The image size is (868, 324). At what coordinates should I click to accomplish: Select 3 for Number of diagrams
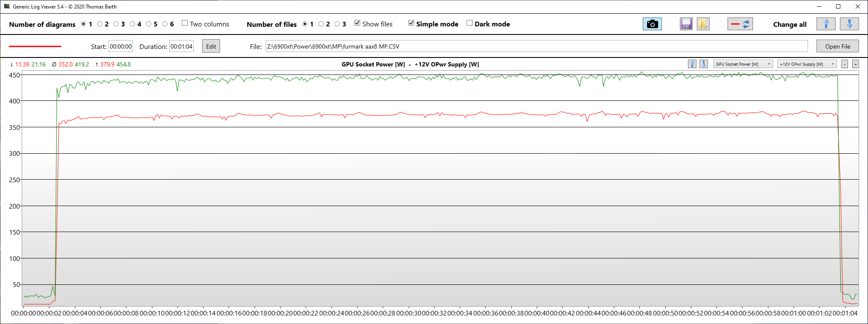pyautogui.click(x=116, y=24)
